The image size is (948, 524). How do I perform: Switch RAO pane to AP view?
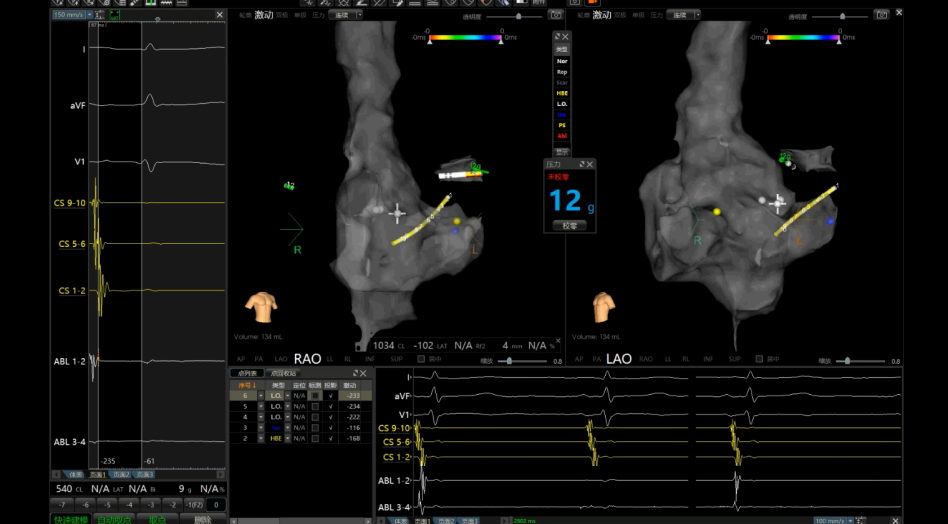(x=241, y=359)
